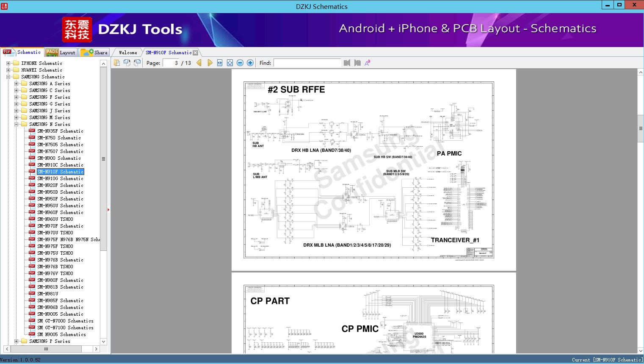This screenshot has width=644, height=364.
Task: Click the tree panel vertical scrollbar thumb
Action: (x=103, y=159)
